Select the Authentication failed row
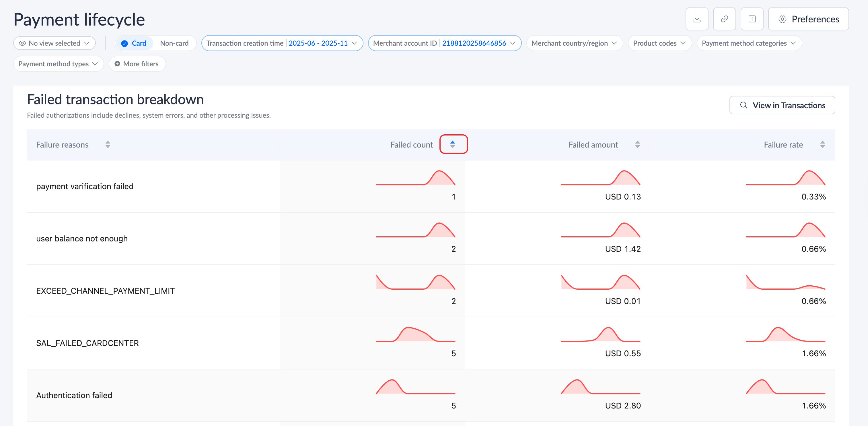Viewport: 868px width, 426px height. [74, 395]
